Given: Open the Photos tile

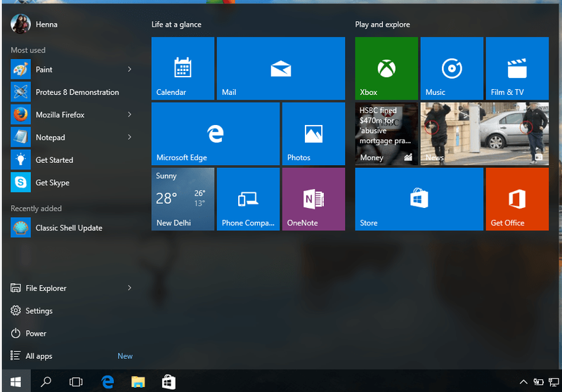Looking at the screenshot, I should pyautogui.click(x=313, y=133).
